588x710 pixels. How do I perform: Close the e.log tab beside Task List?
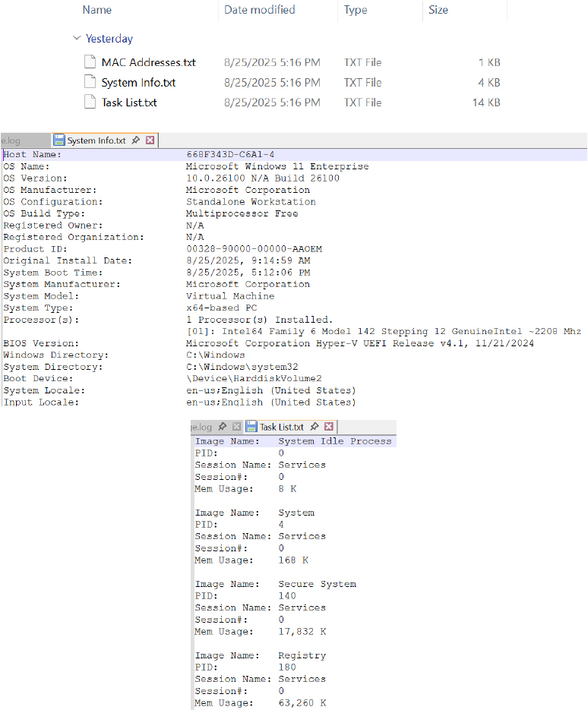[236, 427]
